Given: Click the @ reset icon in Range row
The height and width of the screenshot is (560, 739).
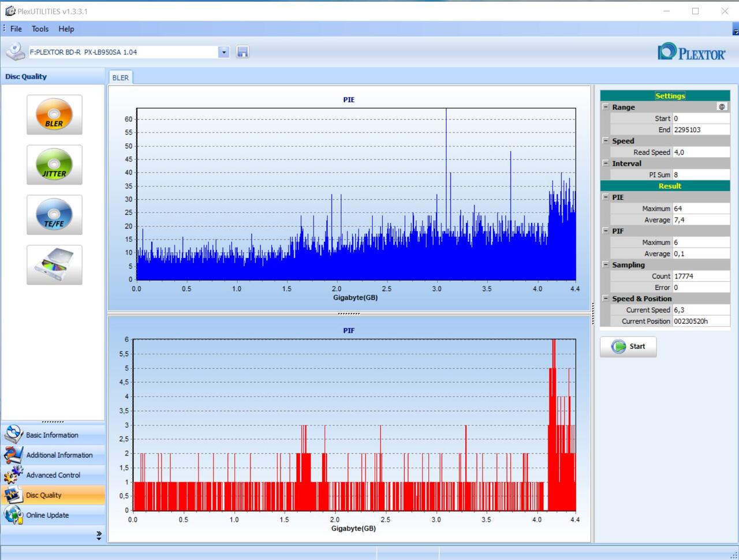Looking at the screenshot, I should (x=722, y=107).
